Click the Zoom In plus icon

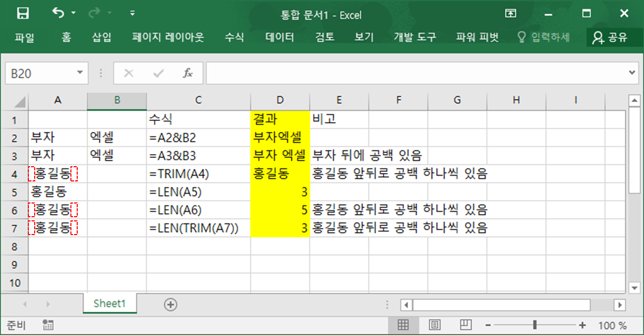[583, 325]
